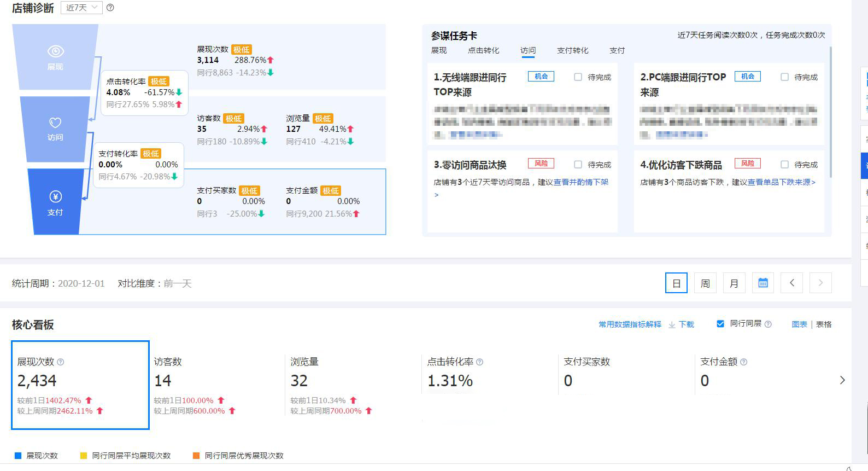Expand more metrics with the right chevron
This screenshot has height=471, width=868.
842,380
